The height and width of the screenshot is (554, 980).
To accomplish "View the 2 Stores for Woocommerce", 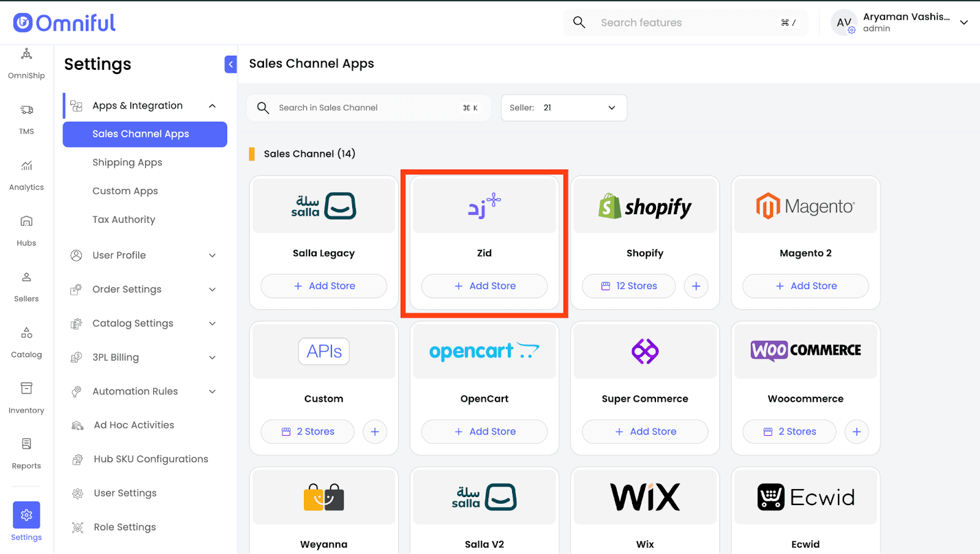I will coord(789,432).
